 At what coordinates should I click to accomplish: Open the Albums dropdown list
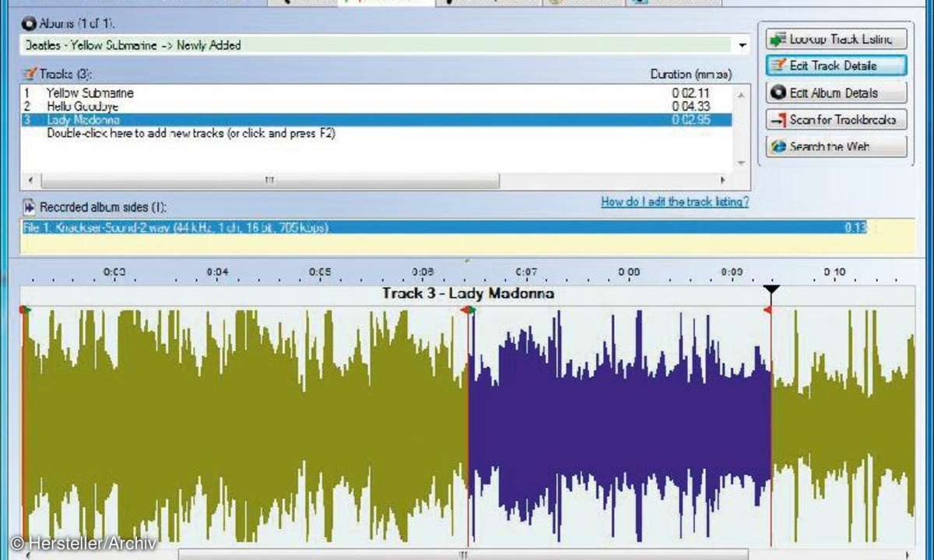(x=742, y=45)
